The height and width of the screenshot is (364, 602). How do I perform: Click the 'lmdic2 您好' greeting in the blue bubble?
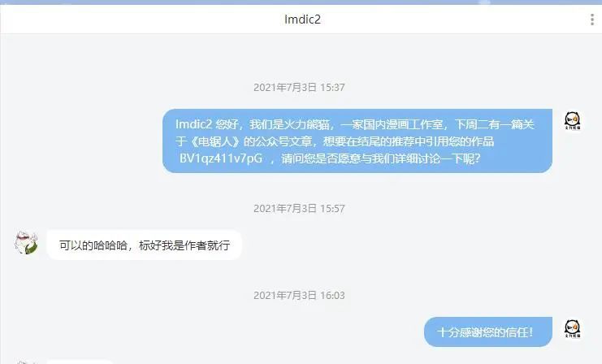(207, 124)
